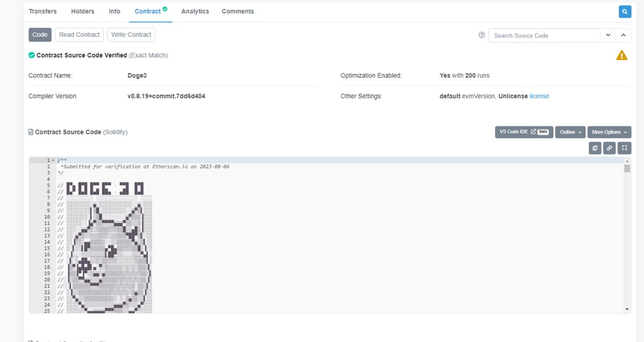Click the Read Contract button

point(79,35)
